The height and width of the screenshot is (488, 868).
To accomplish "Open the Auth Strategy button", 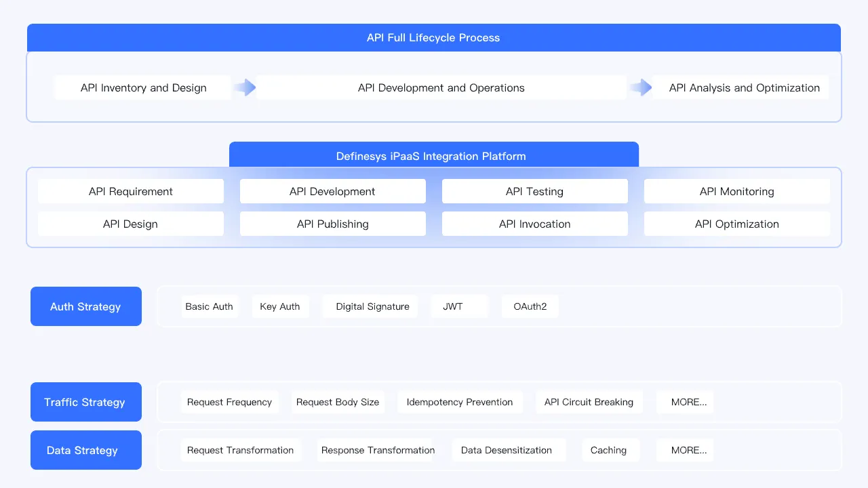I will pyautogui.click(x=86, y=306).
